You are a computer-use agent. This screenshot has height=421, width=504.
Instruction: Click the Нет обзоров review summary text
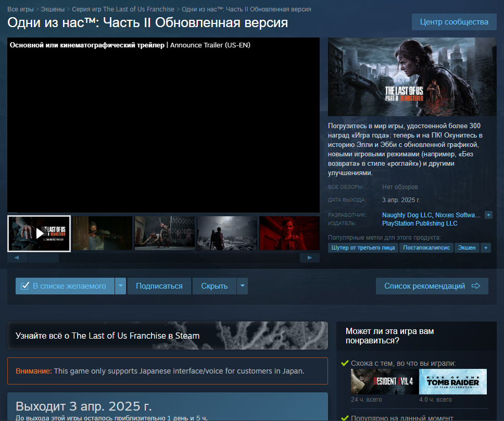click(x=400, y=187)
